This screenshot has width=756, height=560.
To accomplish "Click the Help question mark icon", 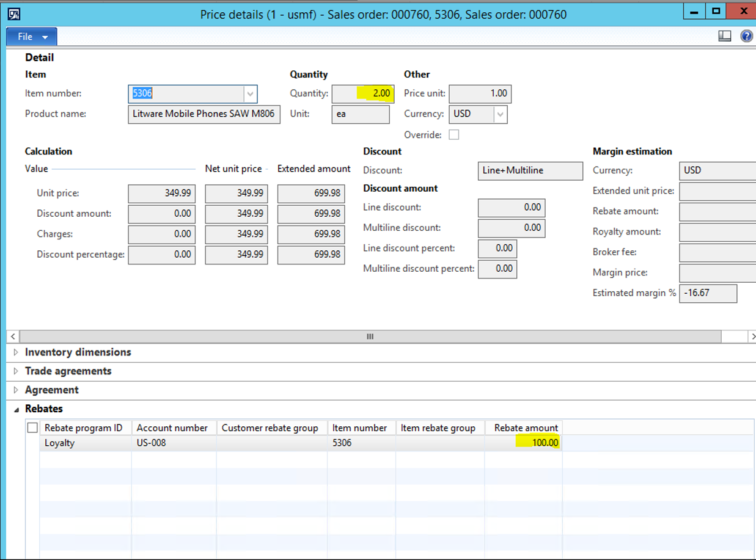I will [x=746, y=36].
